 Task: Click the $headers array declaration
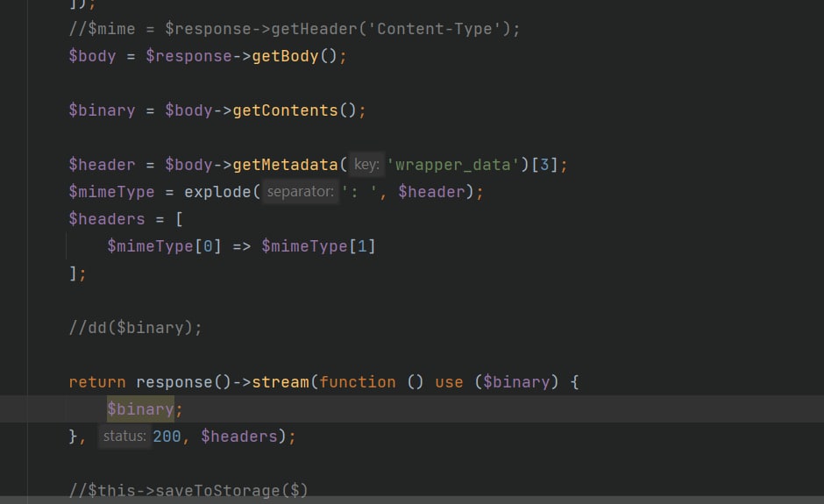point(107,219)
